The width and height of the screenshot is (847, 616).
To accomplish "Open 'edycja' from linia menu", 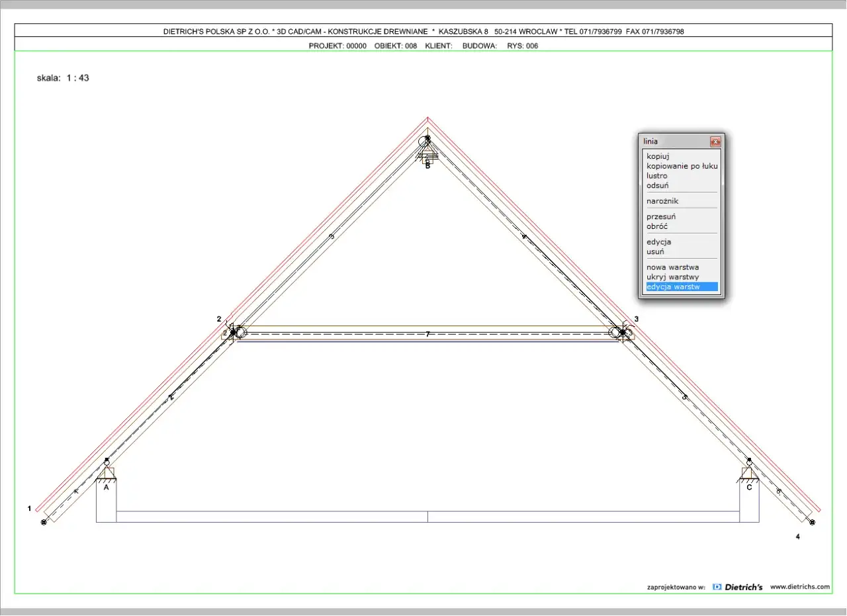I will (659, 242).
